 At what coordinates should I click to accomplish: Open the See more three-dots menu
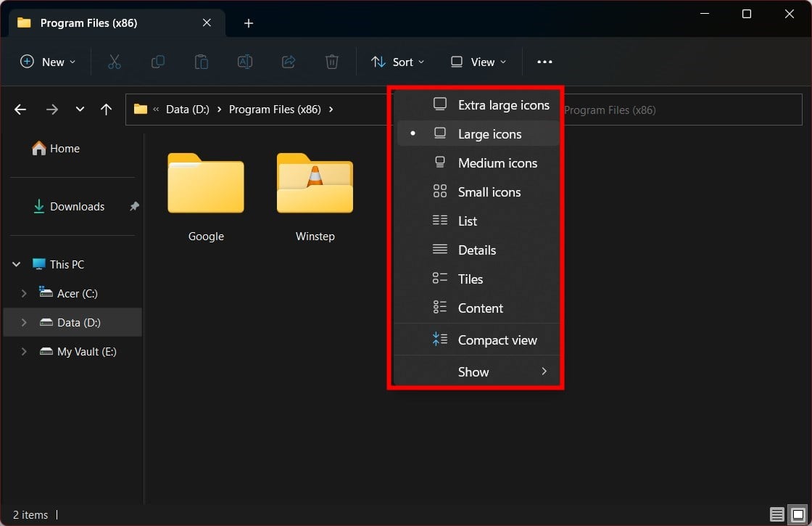(x=544, y=62)
